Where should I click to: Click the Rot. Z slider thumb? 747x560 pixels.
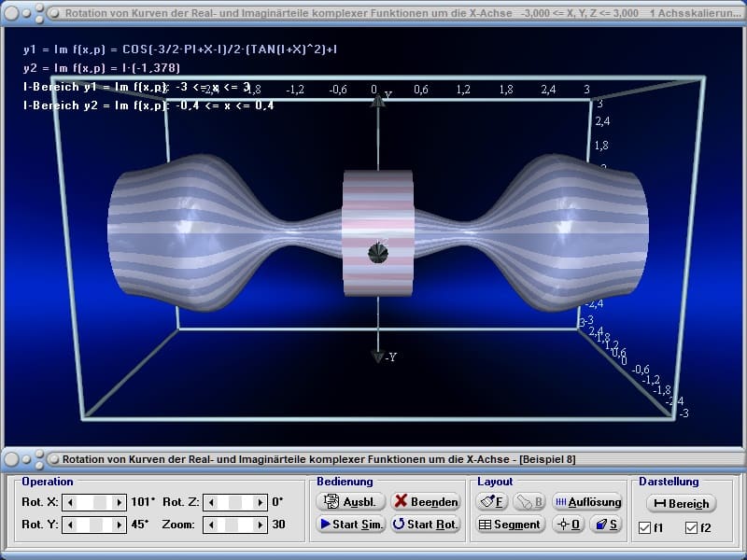point(235,502)
